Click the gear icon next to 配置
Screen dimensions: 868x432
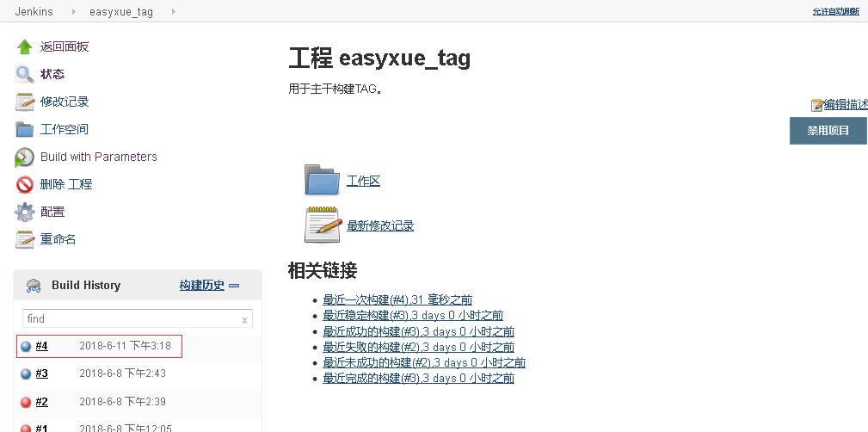24,212
